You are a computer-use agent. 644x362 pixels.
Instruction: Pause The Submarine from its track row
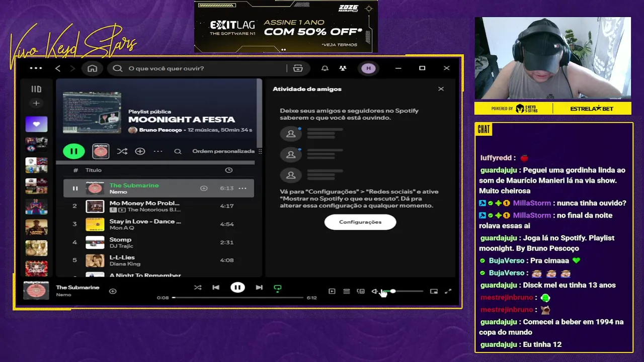click(x=75, y=189)
